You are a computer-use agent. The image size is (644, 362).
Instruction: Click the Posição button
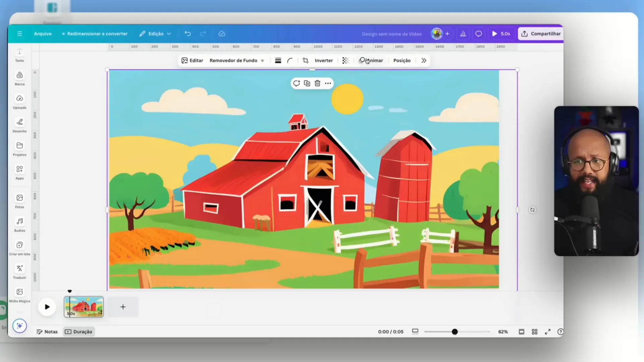pyautogui.click(x=402, y=60)
